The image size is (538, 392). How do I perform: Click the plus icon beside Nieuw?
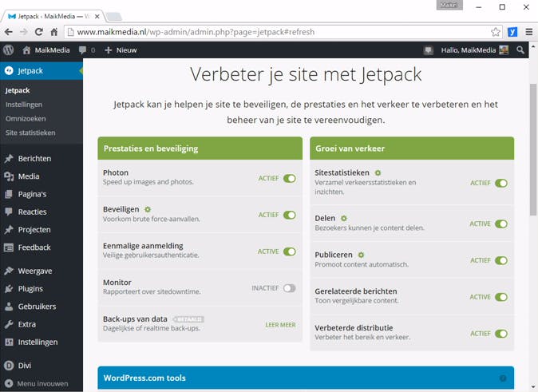(108, 50)
